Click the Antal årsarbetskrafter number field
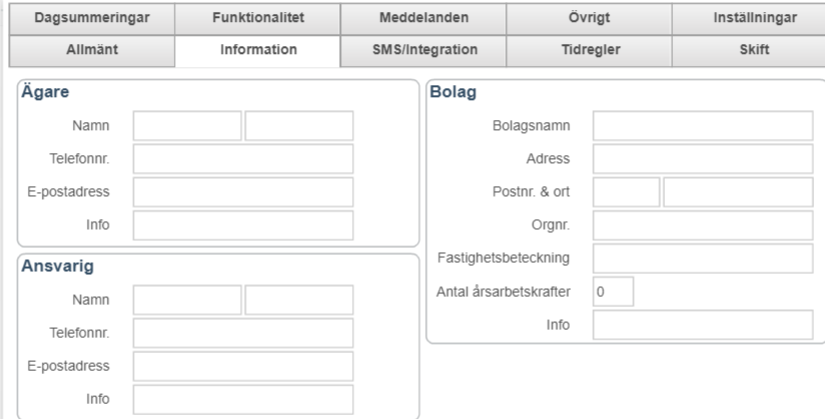This screenshot has width=825, height=419. [x=613, y=292]
